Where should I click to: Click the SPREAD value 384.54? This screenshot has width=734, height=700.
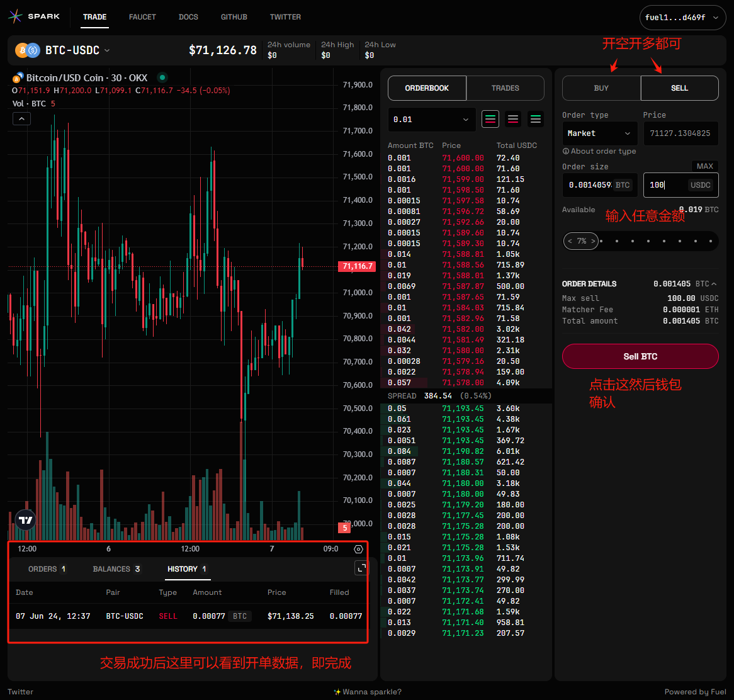(438, 396)
